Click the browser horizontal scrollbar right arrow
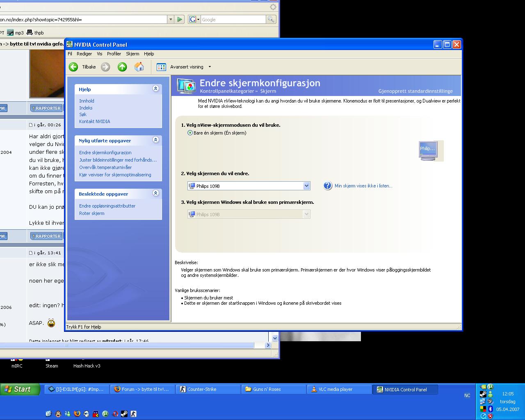 pyautogui.click(x=268, y=345)
